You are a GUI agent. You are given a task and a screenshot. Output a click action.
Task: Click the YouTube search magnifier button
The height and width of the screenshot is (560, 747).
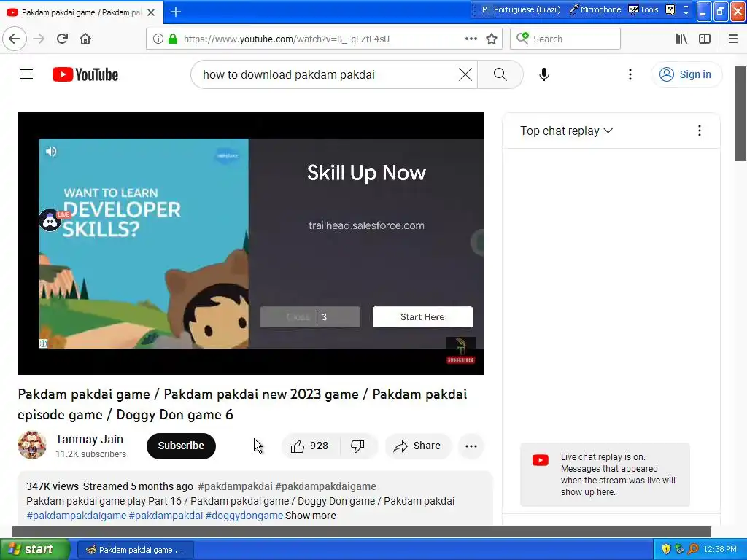pos(500,74)
